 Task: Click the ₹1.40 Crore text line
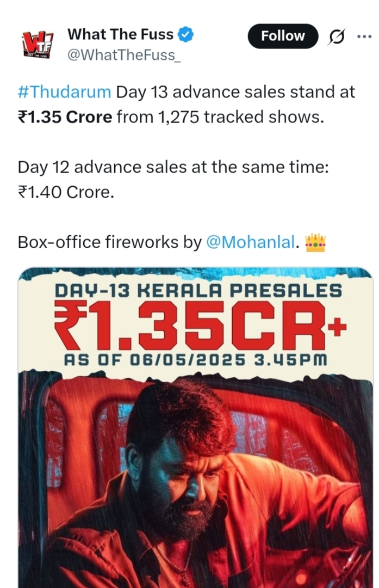[66, 192]
